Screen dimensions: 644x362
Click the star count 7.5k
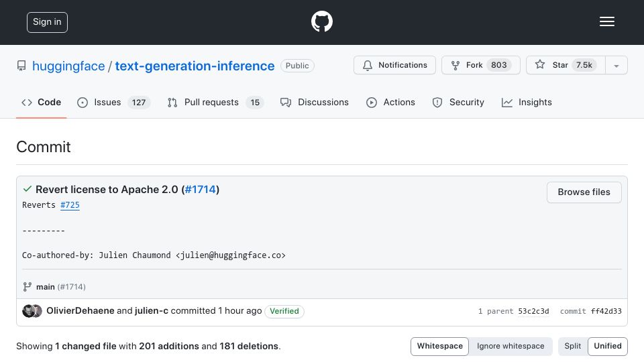[584, 65]
